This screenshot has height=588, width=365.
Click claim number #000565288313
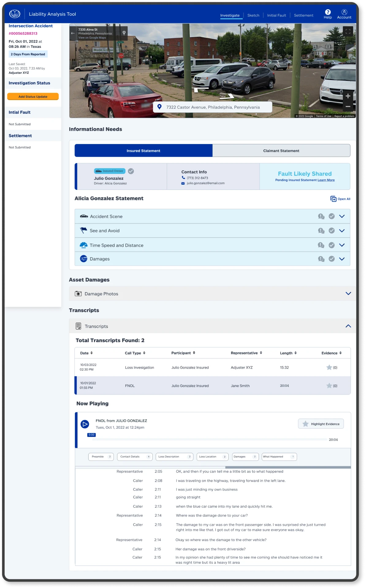(23, 33)
